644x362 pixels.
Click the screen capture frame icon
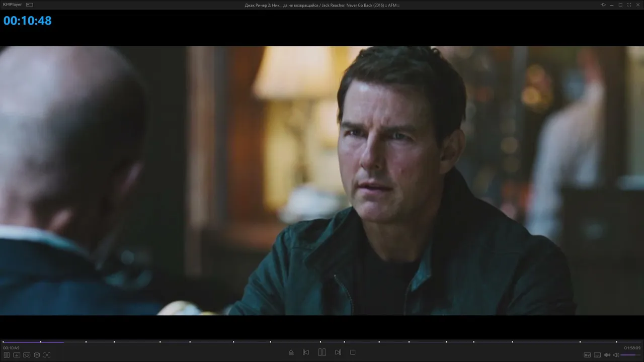tap(47, 355)
